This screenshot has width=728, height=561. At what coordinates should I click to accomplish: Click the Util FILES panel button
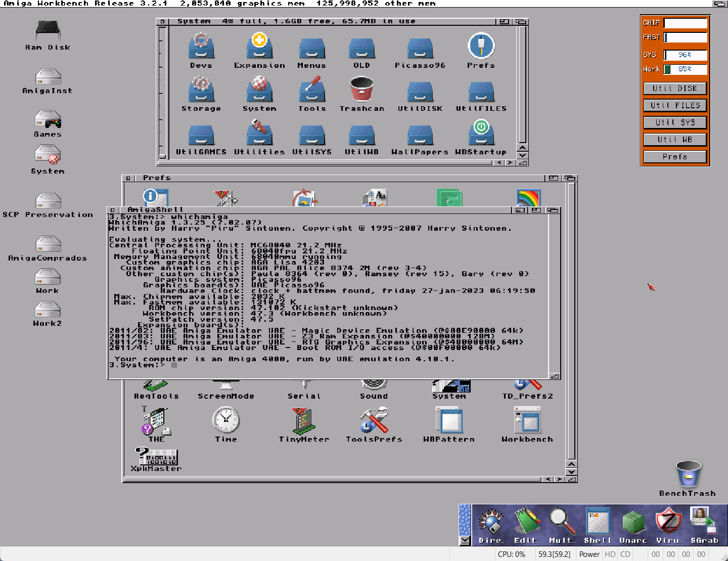click(x=675, y=105)
